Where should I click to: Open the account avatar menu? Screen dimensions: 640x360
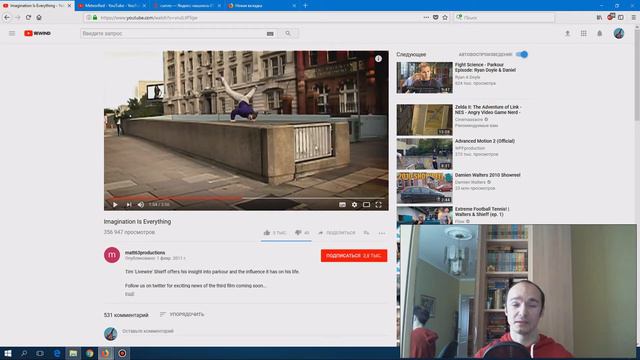click(619, 33)
